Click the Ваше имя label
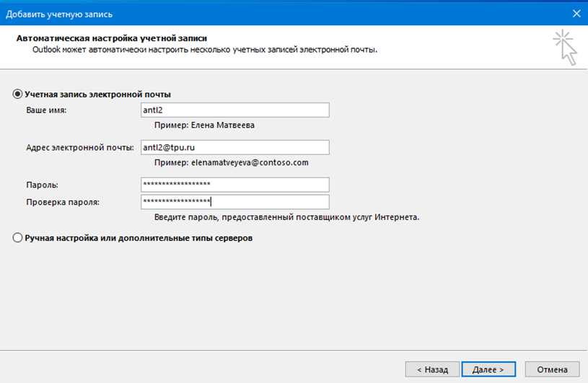The image size is (588, 383). 46,110
